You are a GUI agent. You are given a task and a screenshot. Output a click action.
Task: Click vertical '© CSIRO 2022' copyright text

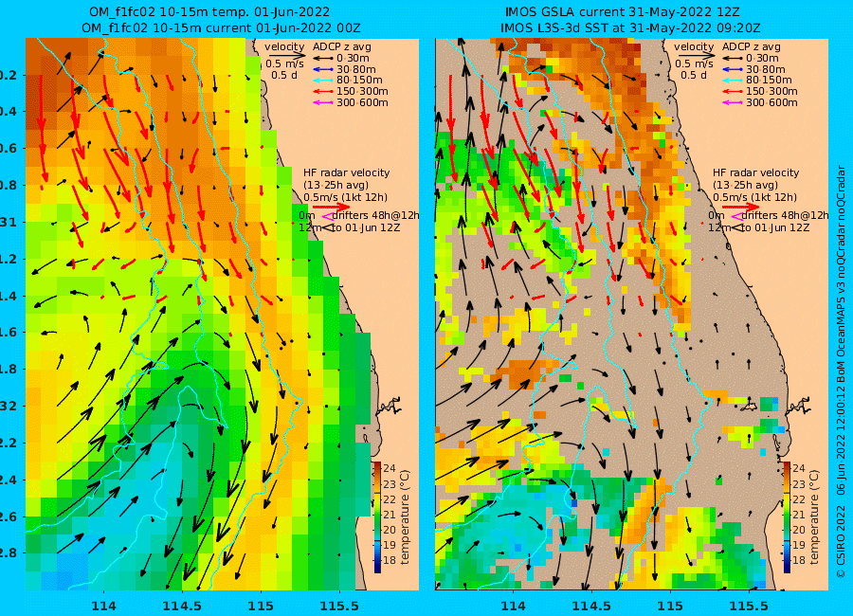841,541
